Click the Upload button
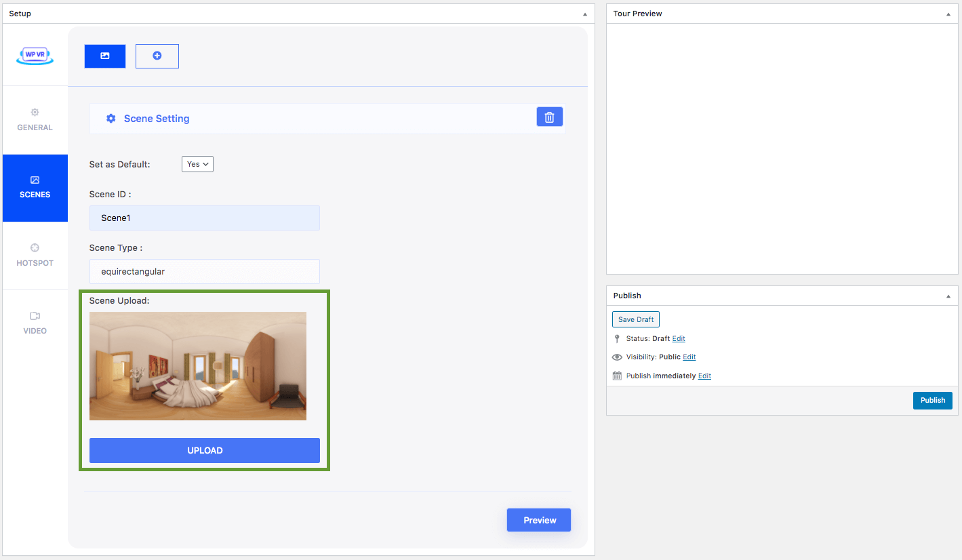Viewport: 962px width, 560px height. point(205,451)
